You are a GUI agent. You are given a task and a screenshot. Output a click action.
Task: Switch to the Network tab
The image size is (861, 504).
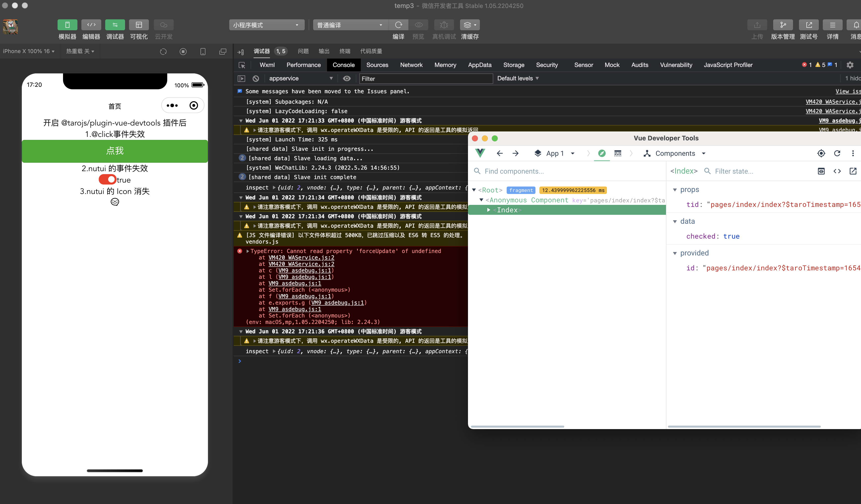411,65
